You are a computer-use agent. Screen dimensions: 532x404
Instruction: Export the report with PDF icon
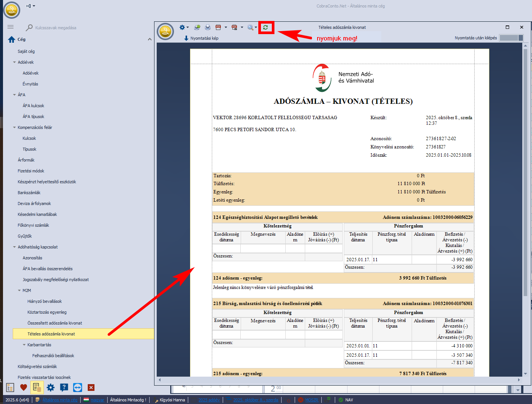point(218,27)
